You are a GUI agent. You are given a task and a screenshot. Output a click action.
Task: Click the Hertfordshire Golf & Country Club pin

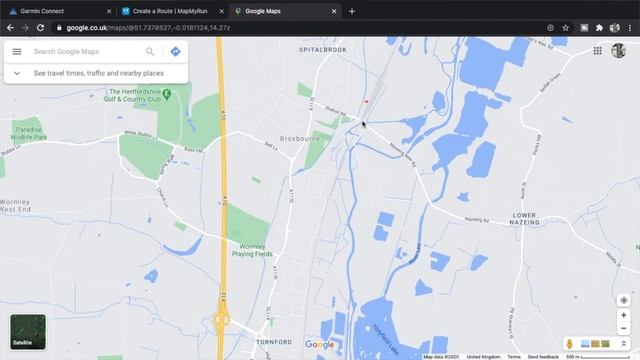click(167, 94)
